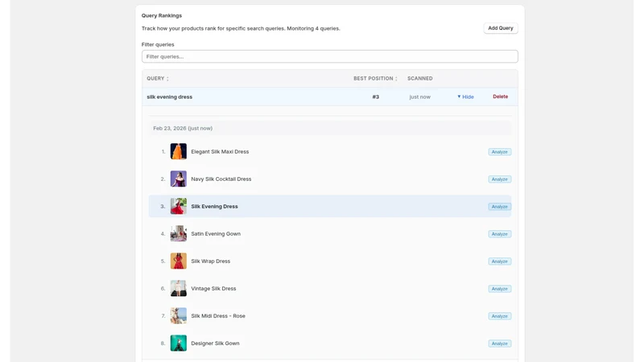Viewport: 644px width, 362px height.
Task: Click the 'just now' scanned value
Action: click(x=419, y=97)
